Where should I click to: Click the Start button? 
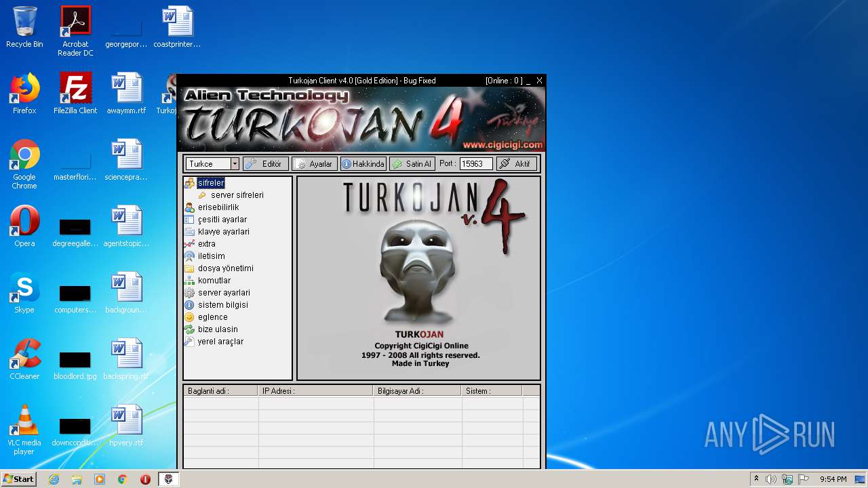18,479
